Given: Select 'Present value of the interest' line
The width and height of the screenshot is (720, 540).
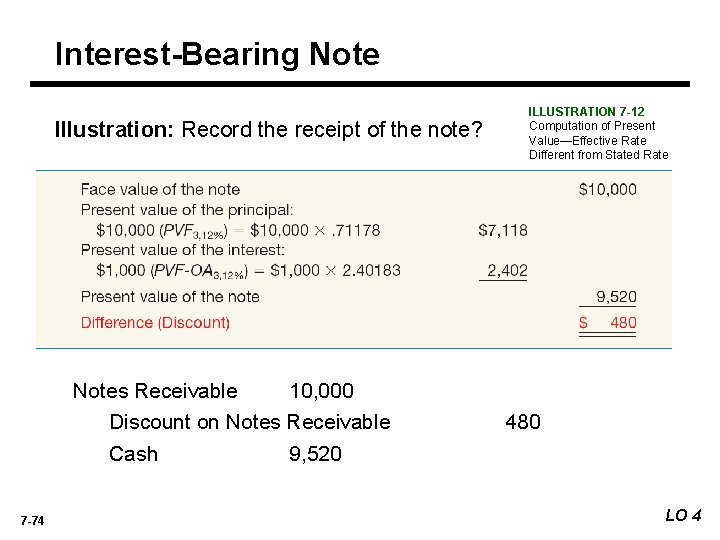Looking at the screenshot, I should 183,250.
